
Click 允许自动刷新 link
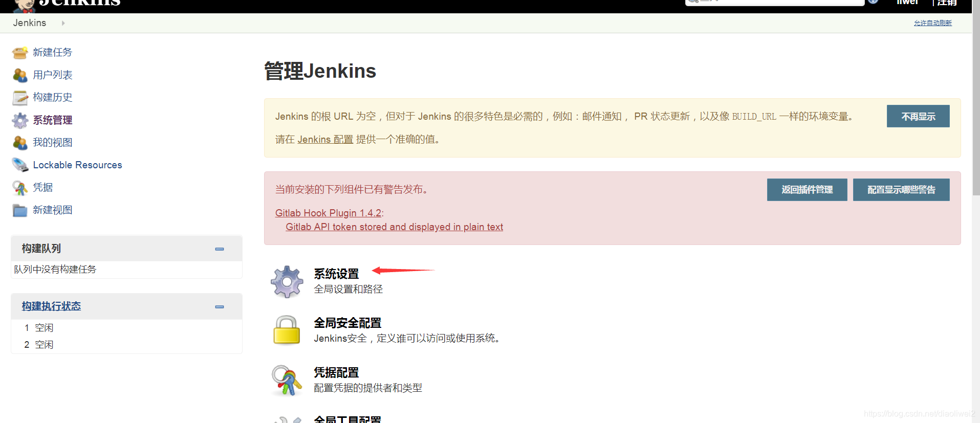[x=932, y=23]
